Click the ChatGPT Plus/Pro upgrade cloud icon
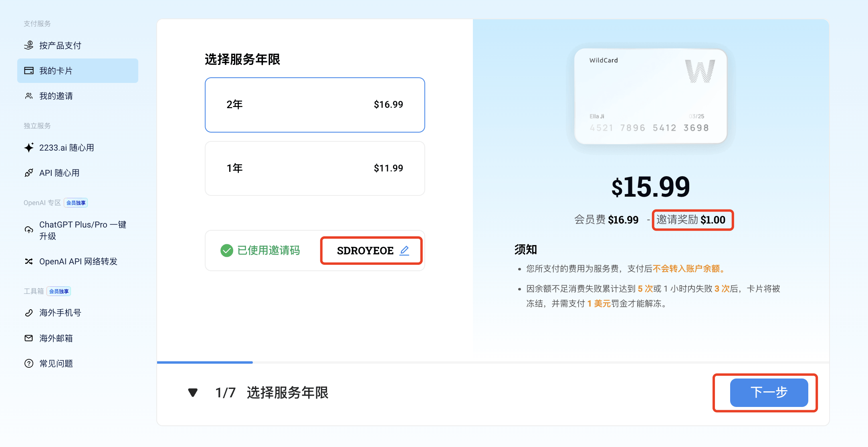Viewport: 868px width, 447px height. pos(29,230)
